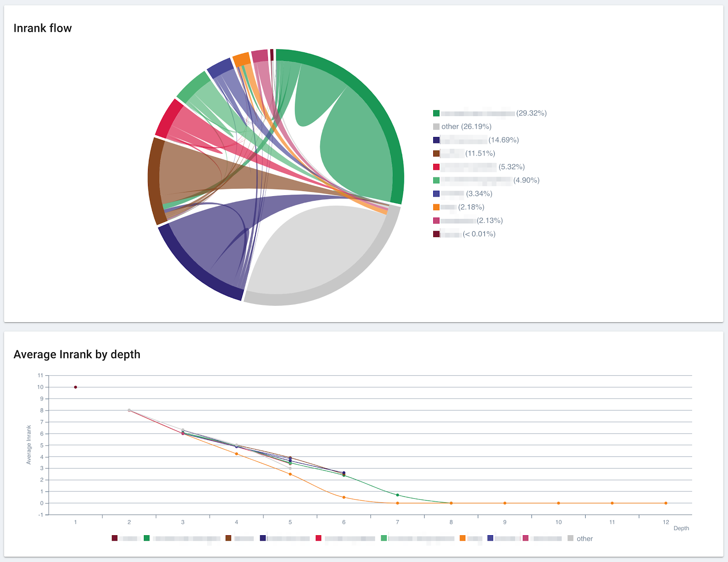The height and width of the screenshot is (562, 728).
Task: Toggle the orange series in the bottom chart legend
Action: tap(463, 538)
